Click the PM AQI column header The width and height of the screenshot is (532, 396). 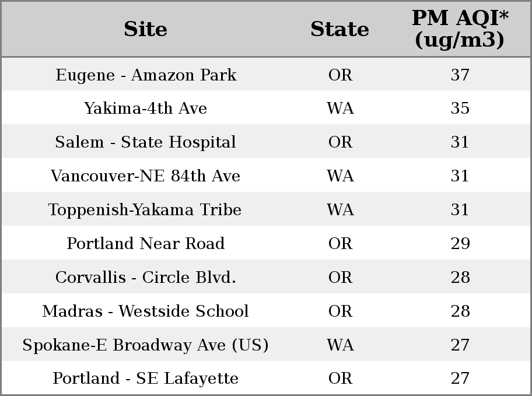tap(460, 29)
